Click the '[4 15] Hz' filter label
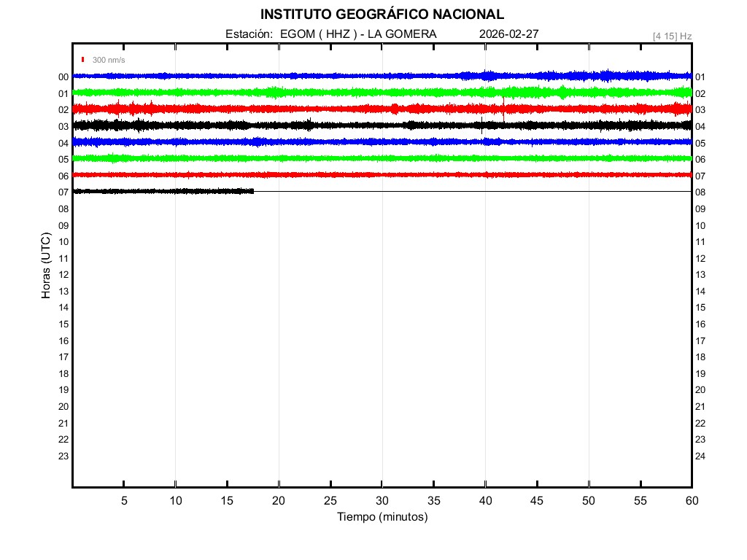747x560 pixels. (x=672, y=36)
